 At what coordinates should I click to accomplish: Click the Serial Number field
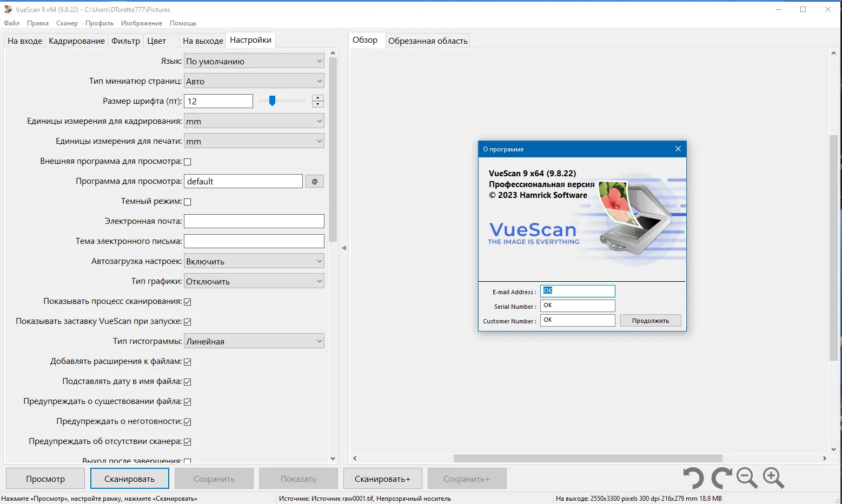pos(578,306)
